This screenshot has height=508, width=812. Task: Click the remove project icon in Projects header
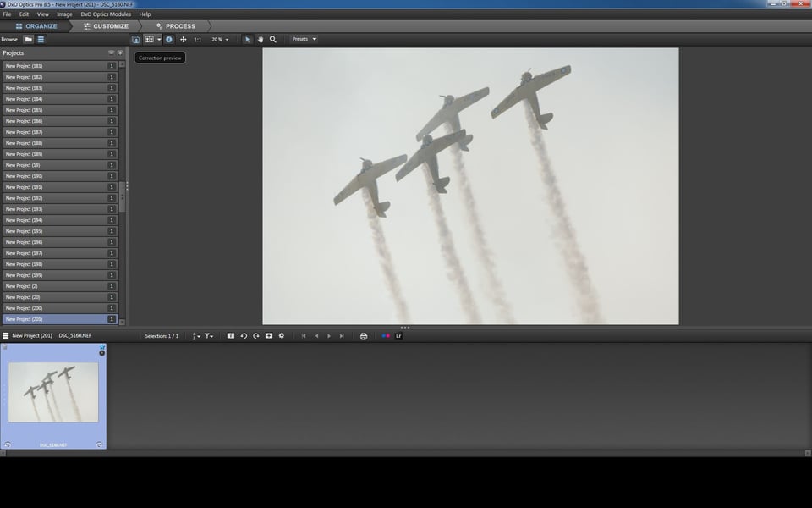(111, 52)
